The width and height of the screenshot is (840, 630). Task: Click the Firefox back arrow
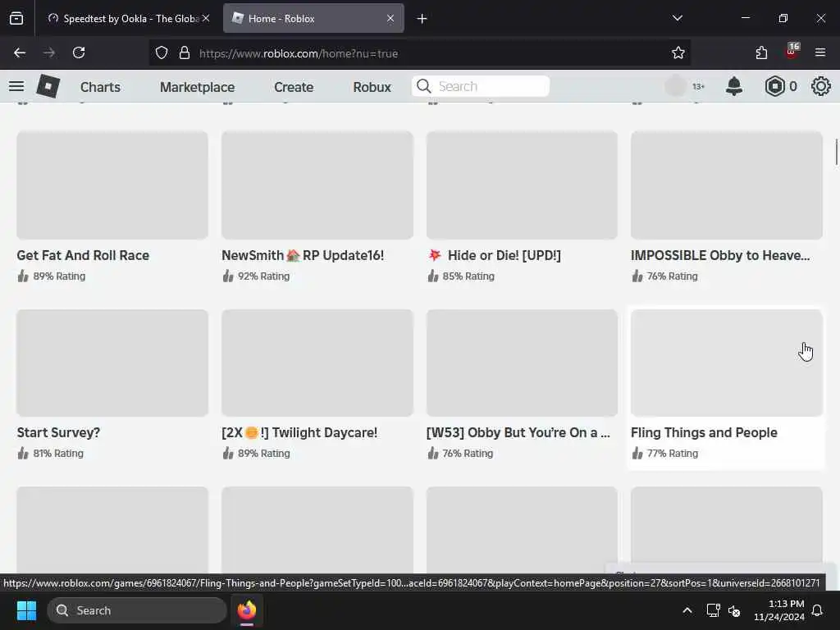click(20, 52)
